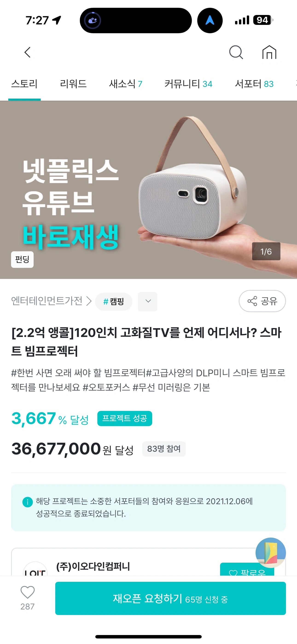Expand the tag list dropdown chevron
The height and width of the screenshot is (644, 297).
point(148,301)
